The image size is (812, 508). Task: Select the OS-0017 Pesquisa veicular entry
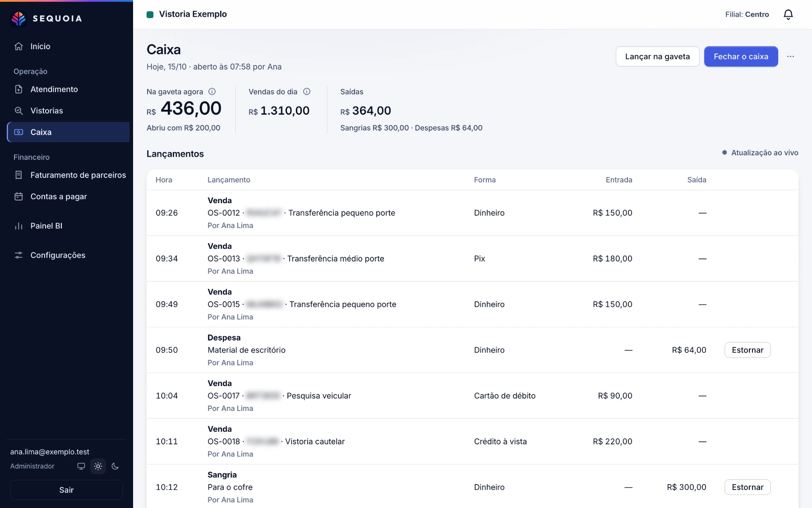pos(279,396)
